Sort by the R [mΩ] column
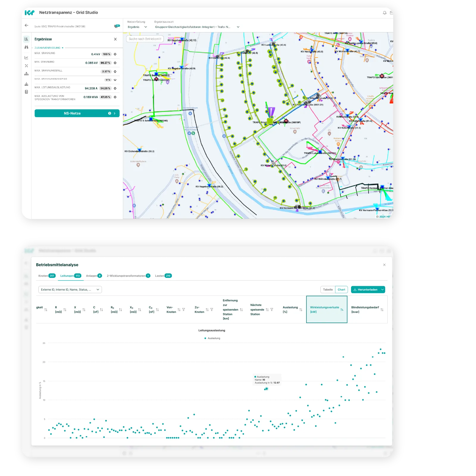The image size is (476, 476). click(65, 310)
